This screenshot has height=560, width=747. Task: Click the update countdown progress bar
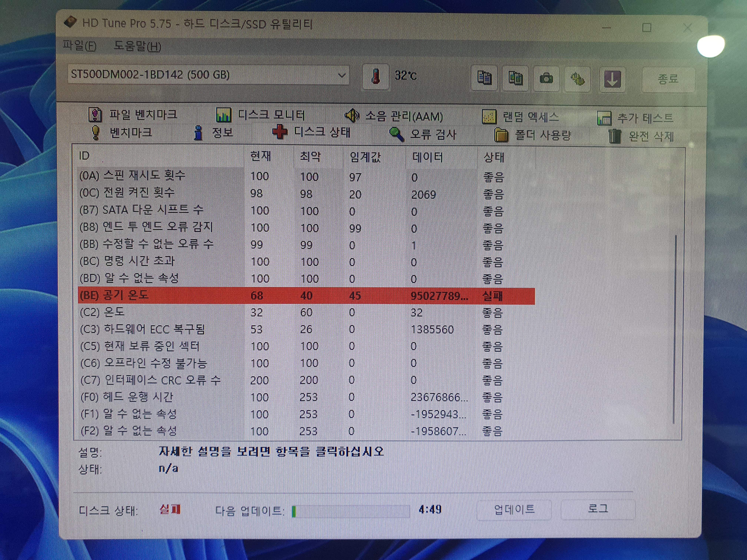pos(351,511)
